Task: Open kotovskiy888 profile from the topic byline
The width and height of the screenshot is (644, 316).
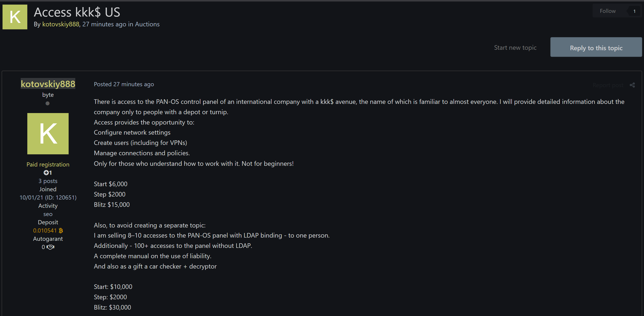Action: click(x=61, y=24)
